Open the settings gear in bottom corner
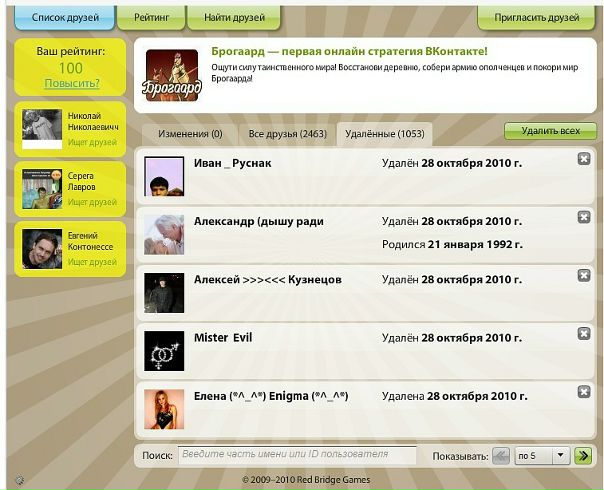Image resolution: width=604 pixels, height=490 pixels. coord(20,480)
